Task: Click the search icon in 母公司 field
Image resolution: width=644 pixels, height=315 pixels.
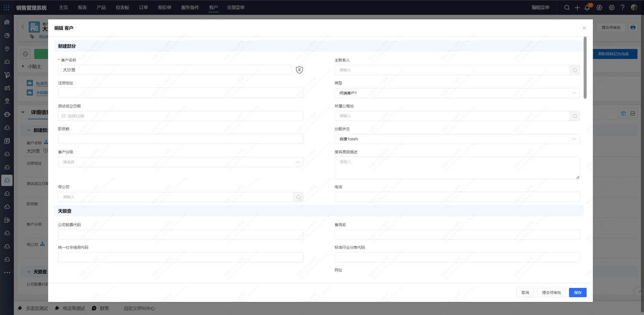Action: [x=298, y=197]
